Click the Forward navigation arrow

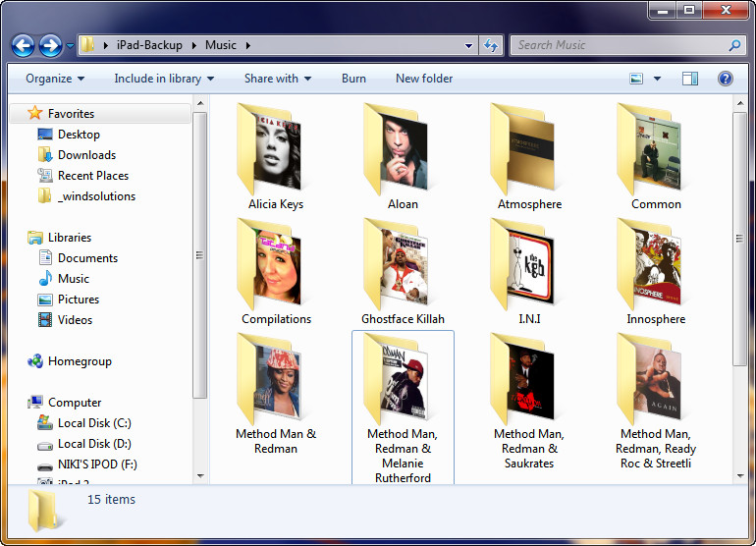click(x=50, y=46)
